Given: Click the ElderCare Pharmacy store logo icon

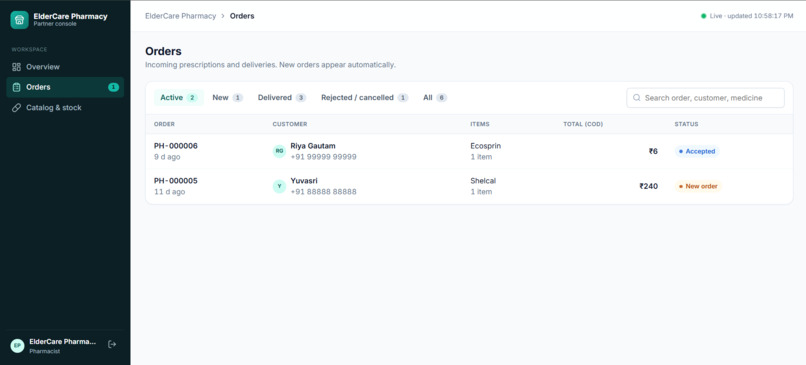Looking at the screenshot, I should click(20, 20).
